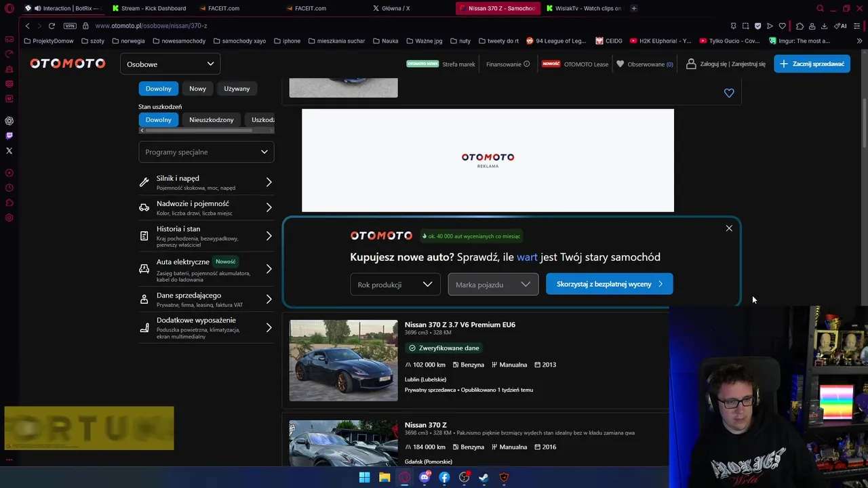Open Rok produkcji dropdown
The image size is (868, 488).
[395, 284]
